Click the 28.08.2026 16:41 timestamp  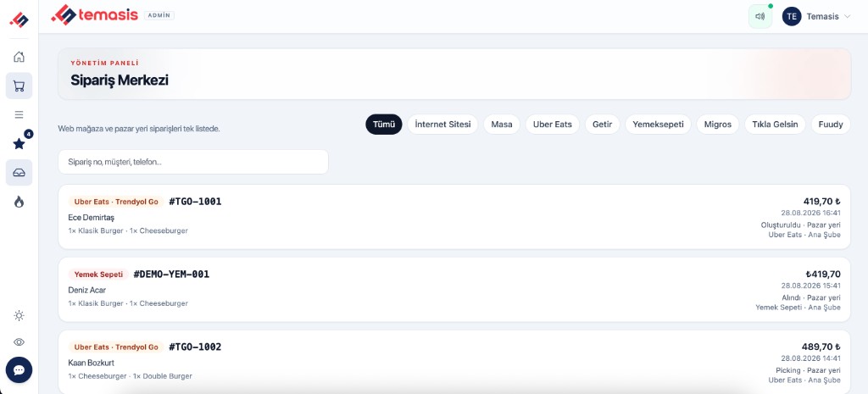pyautogui.click(x=811, y=213)
